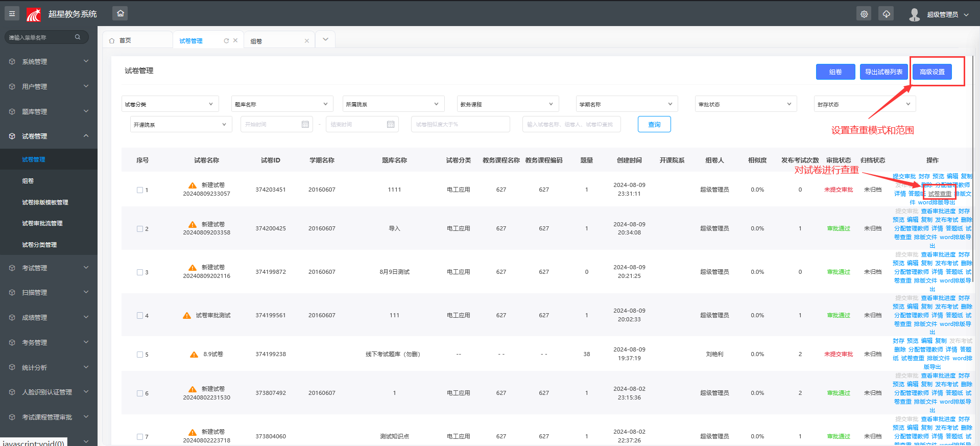Viewport: 980px width, 446px height.
Task: Open the settings gear icon
Action: 864,14
